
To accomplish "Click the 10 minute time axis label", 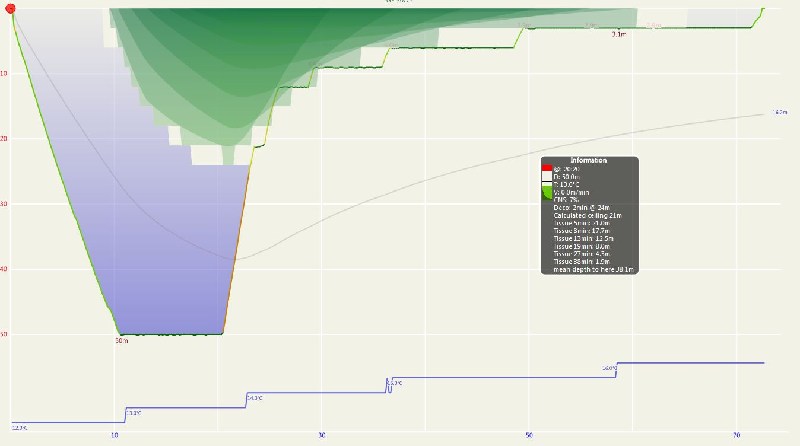I will coord(115,435).
